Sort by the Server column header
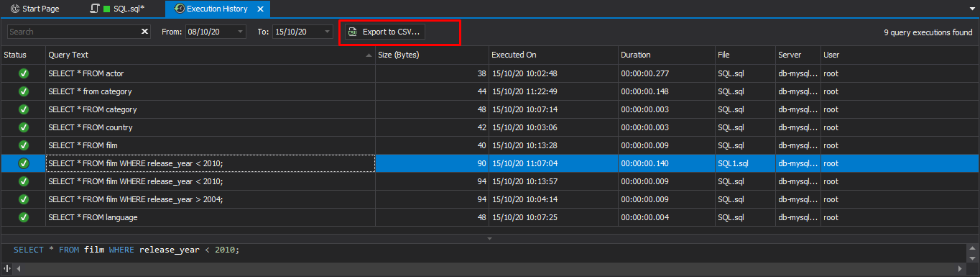Image resolution: width=980 pixels, height=277 pixels. pyautogui.click(x=798, y=55)
